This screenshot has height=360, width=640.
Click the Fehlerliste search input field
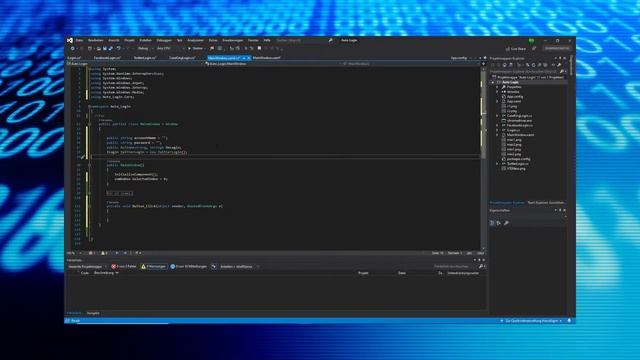(x=455, y=267)
